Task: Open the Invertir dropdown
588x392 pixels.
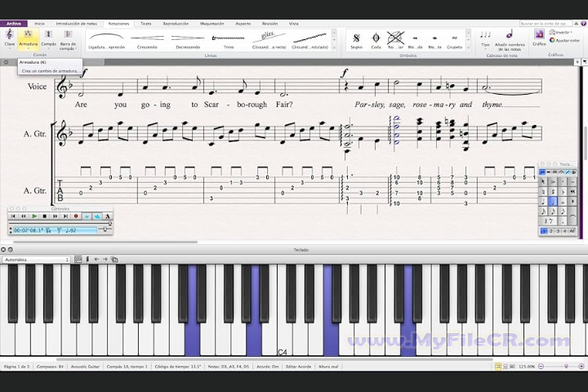Action: click(x=561, y=33)
